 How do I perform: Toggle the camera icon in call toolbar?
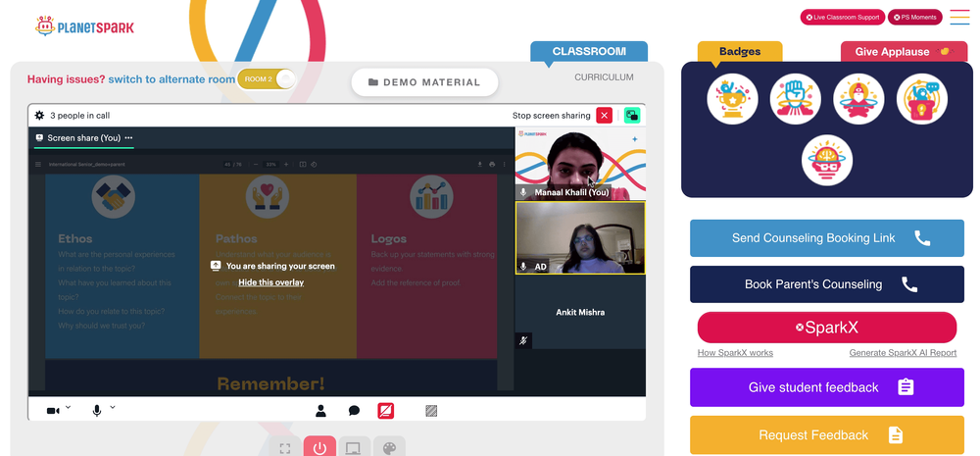[x=53, y=410]
